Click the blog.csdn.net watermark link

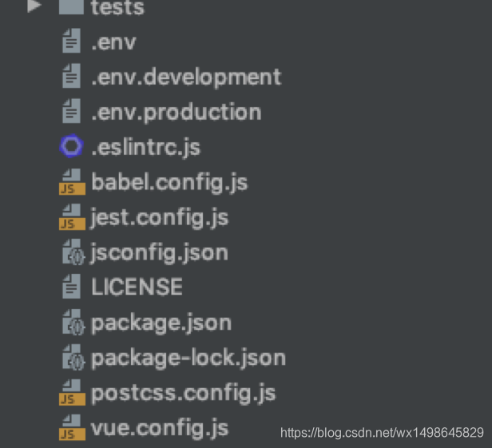[x=382, y=433]
